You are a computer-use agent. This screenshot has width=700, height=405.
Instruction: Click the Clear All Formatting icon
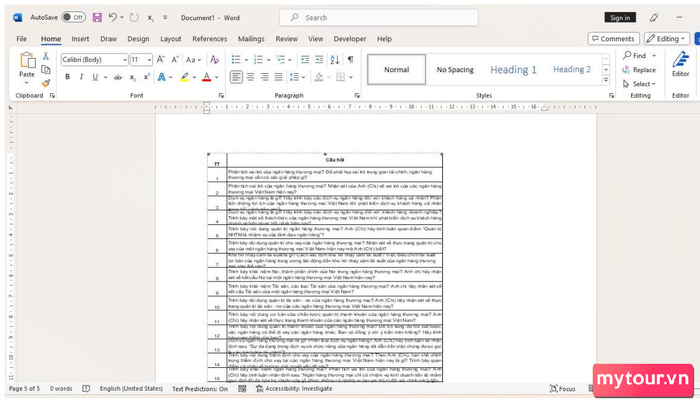pyautogui.click(x=211, y=59)
